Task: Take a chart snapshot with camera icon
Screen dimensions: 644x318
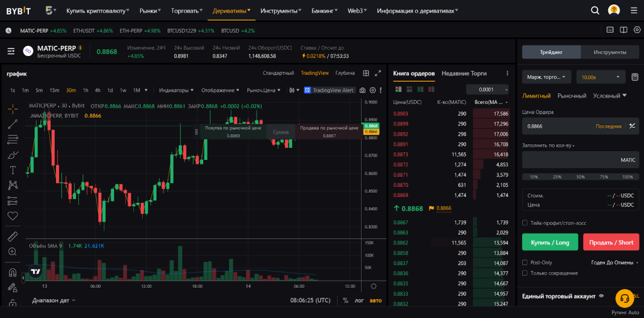Action: (x=362, y=90)
